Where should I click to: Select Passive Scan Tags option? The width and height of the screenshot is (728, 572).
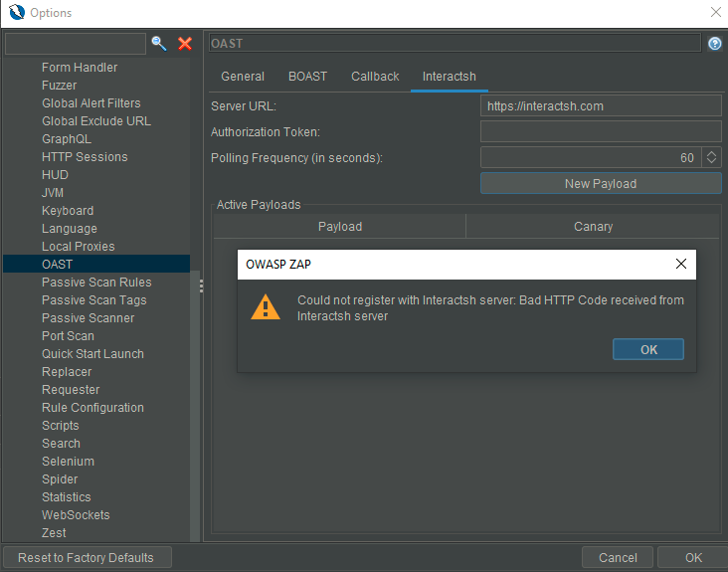93,300
